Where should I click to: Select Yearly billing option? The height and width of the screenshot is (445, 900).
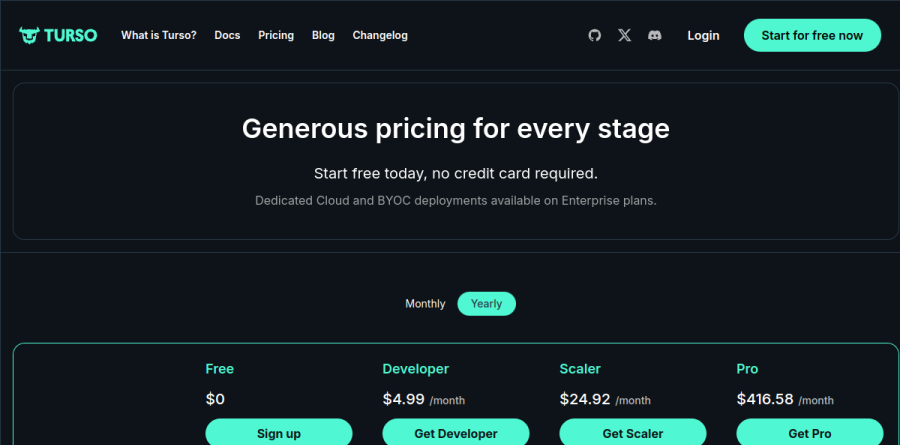click(487, 304)
